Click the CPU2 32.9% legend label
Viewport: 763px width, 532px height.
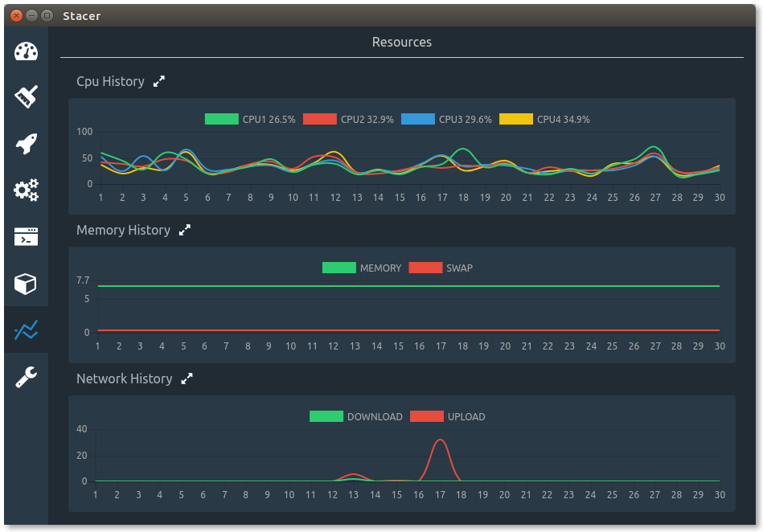click(367, 120)
